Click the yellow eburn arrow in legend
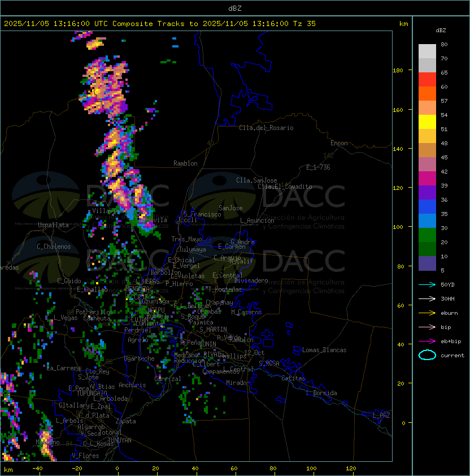The width and height of the screenshot is (470, 476). click(x=427, y=313)
